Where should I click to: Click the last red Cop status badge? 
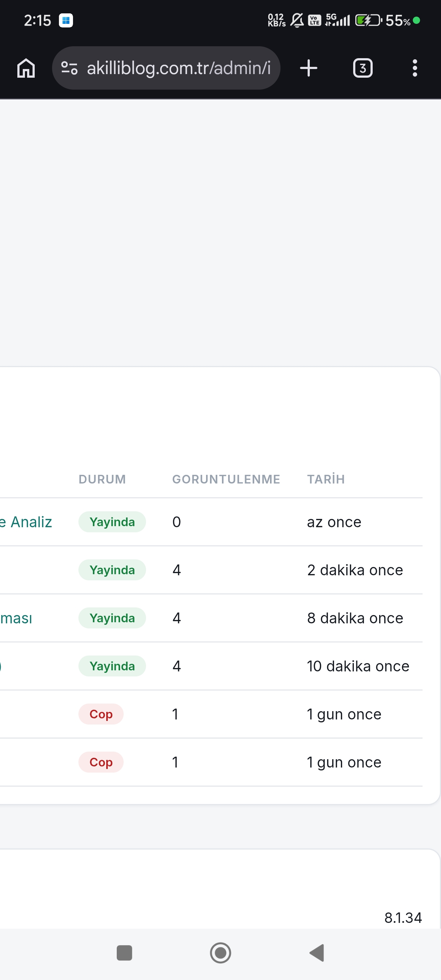(x=101, y=762)
